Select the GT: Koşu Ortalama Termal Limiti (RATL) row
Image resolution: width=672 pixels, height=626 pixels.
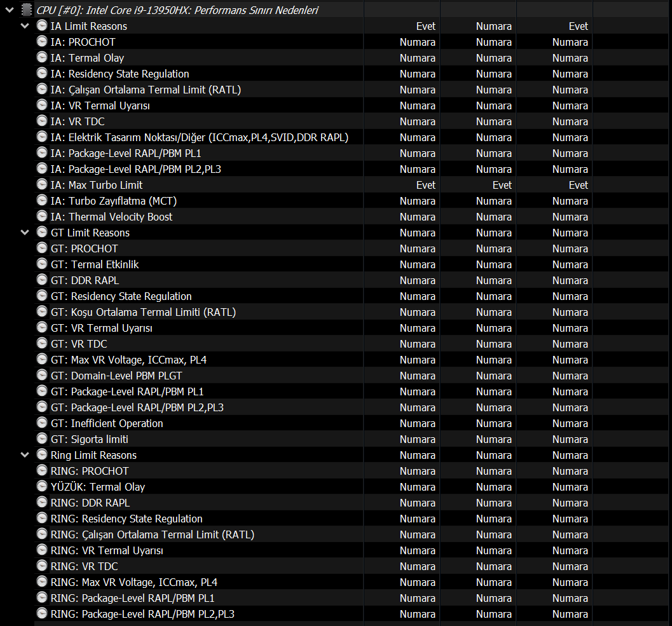tap(353, 312)
